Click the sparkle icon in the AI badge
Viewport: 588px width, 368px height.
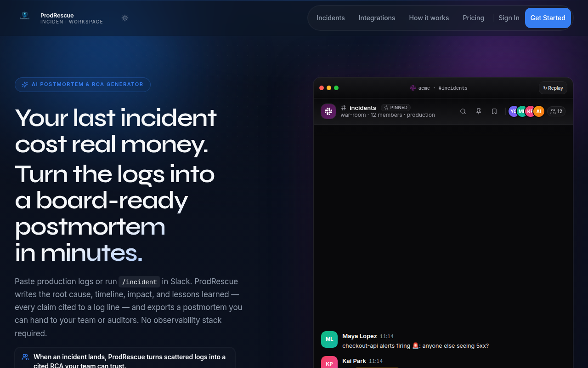[x=25, y=85]
